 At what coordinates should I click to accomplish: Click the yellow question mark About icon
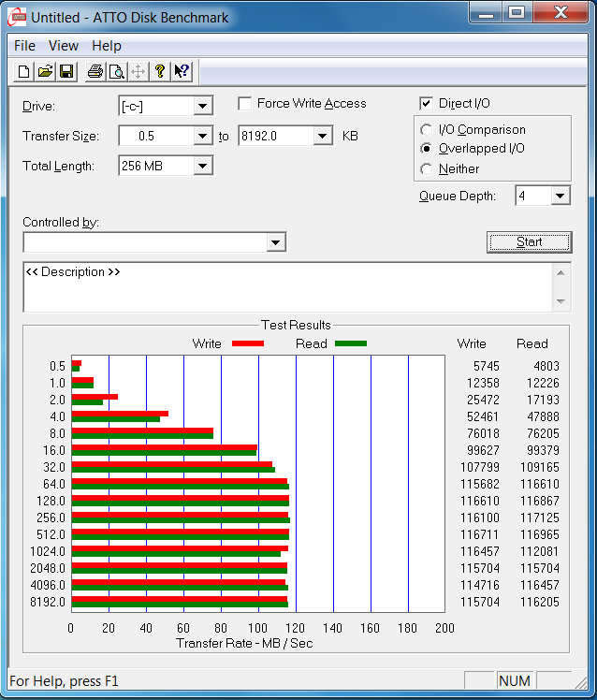pos(160,72)
